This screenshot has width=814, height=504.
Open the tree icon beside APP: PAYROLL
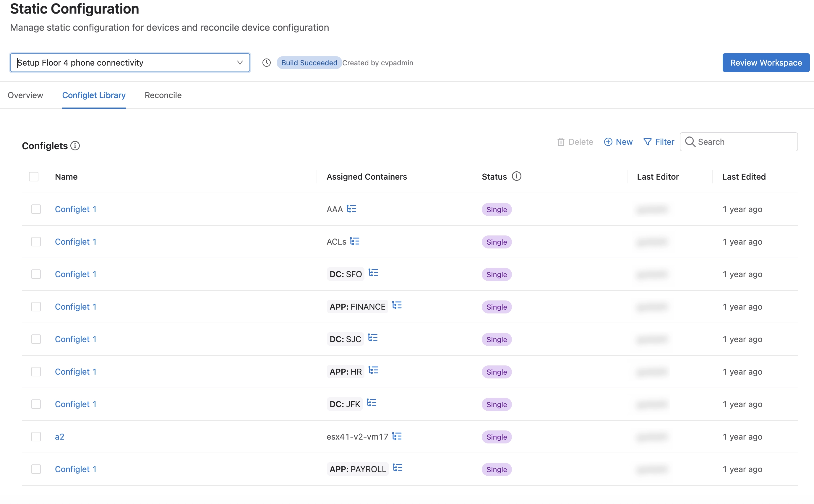398,468
